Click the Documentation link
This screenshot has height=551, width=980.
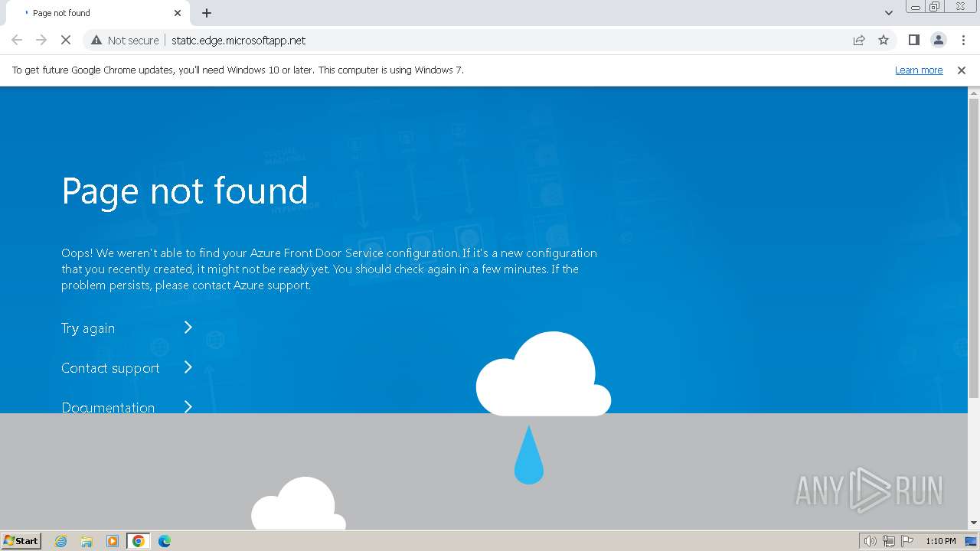108,407
